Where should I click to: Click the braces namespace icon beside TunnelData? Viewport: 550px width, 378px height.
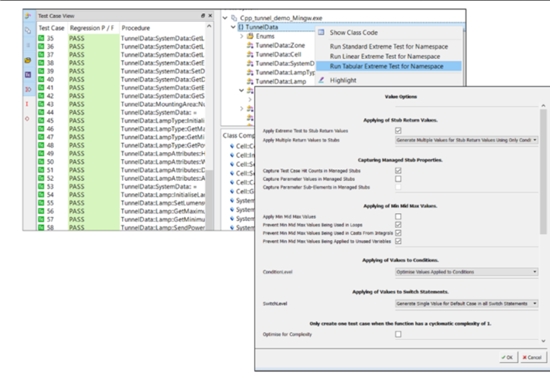pos(241,27)
